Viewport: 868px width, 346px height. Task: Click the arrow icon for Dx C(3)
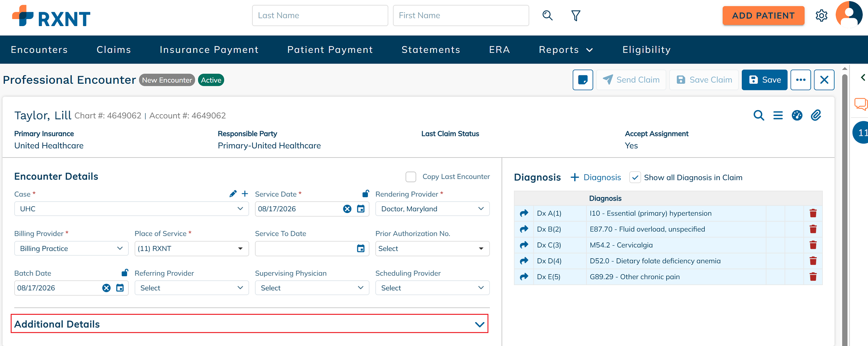pyautogui.click(x=524, y=245)
